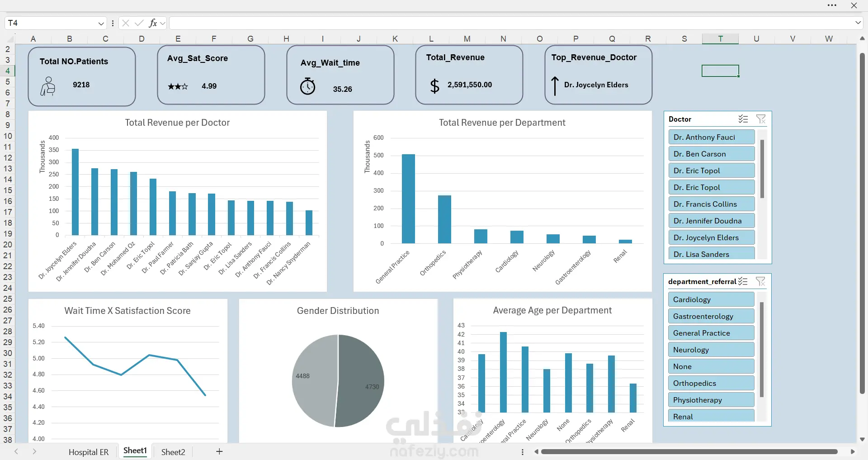Click the Doctor slicer scrollbar thumb

[762, 169]
